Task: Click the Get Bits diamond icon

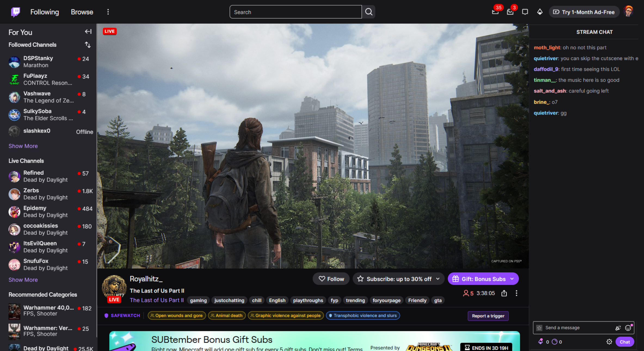Action: coord(540,12)
